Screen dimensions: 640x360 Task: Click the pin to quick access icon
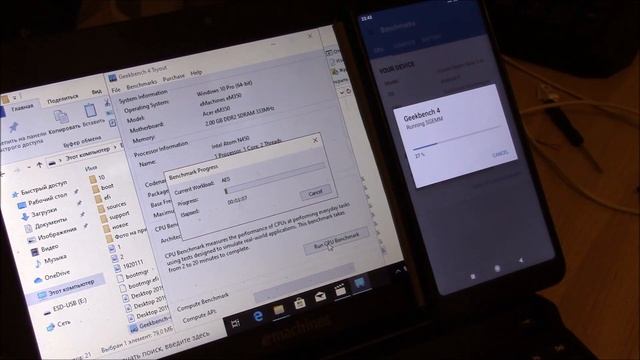[x=14, y=127]
